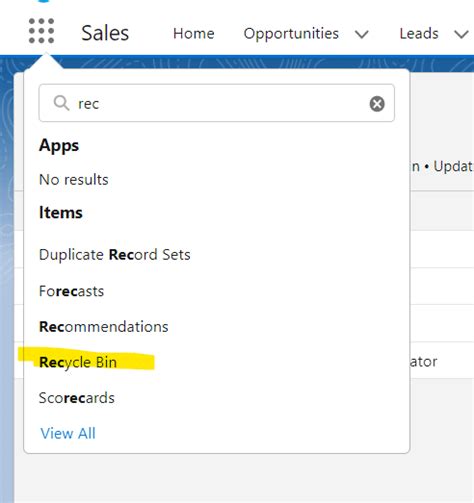This screenshot has height=503, width=474.
Task: Clear the search with the X icon
Action: point(377,104)
